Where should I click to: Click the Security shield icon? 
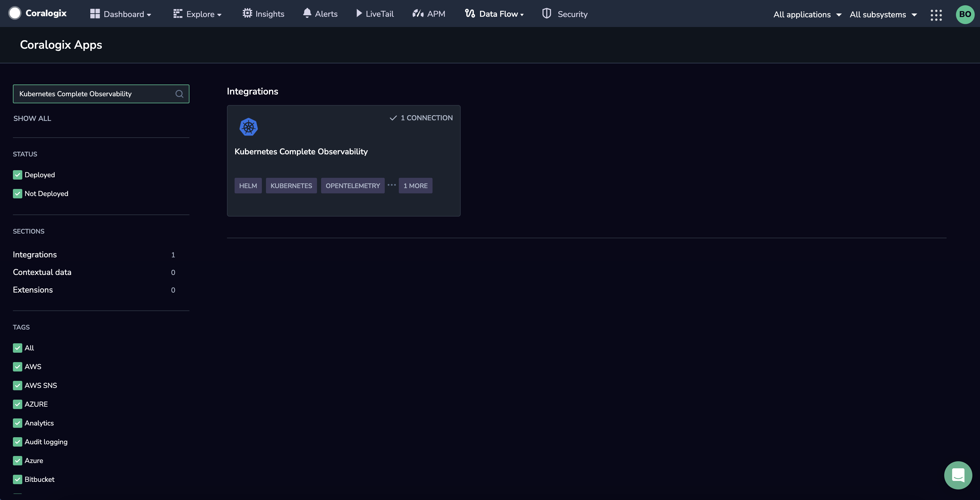(x=547, y=13)
